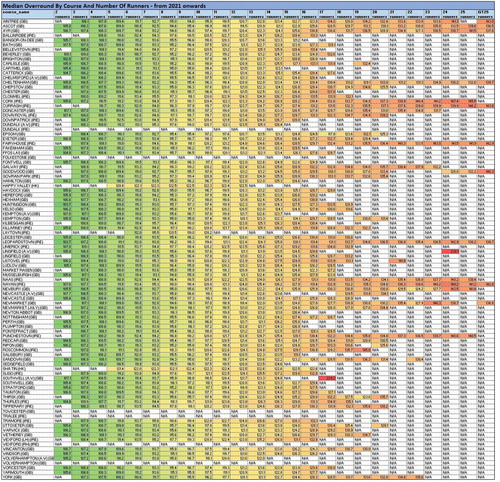Click the BANGOR-ON-DEE (GB) course name
Image resolution: width=500 pixels, height=482 pixels.
pos(22,40)
